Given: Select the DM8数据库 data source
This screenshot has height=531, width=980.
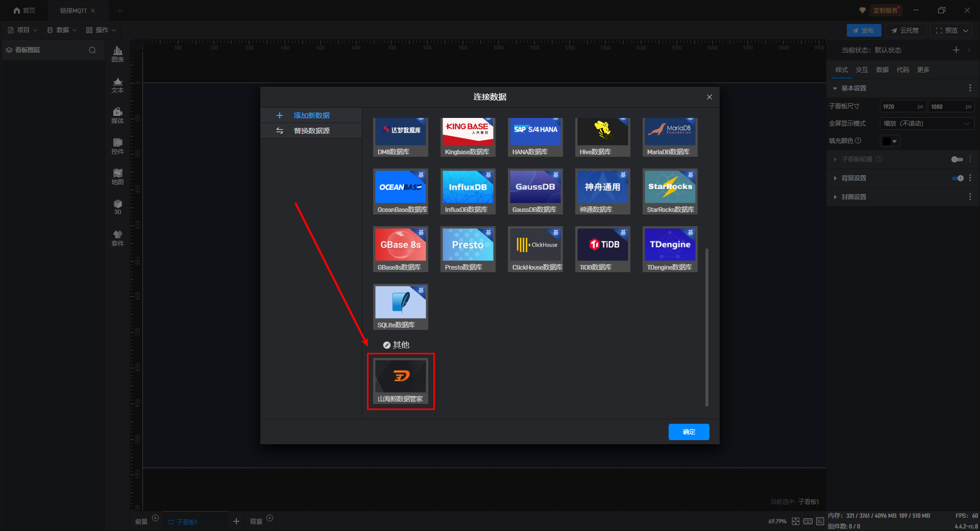Looking at the screenshot, I should pos(401,137).
